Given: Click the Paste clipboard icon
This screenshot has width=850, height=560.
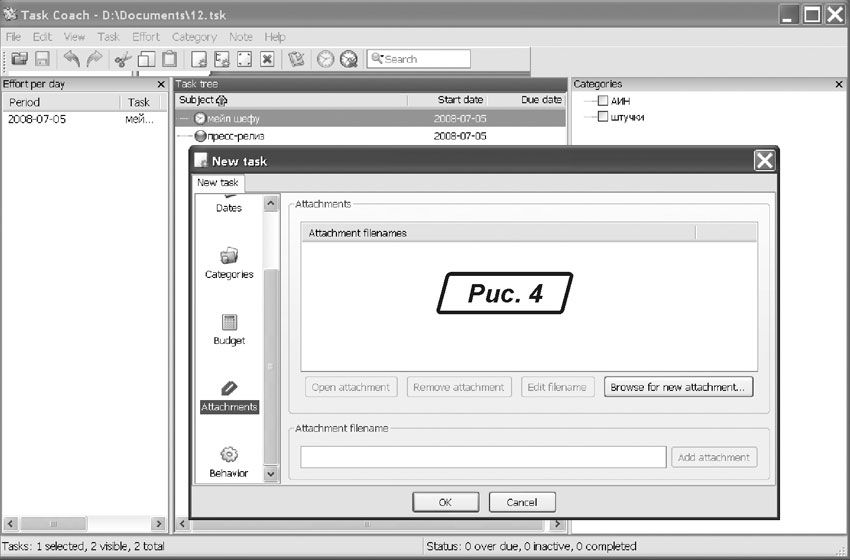Looking at the screenshot, I should 169,60.
